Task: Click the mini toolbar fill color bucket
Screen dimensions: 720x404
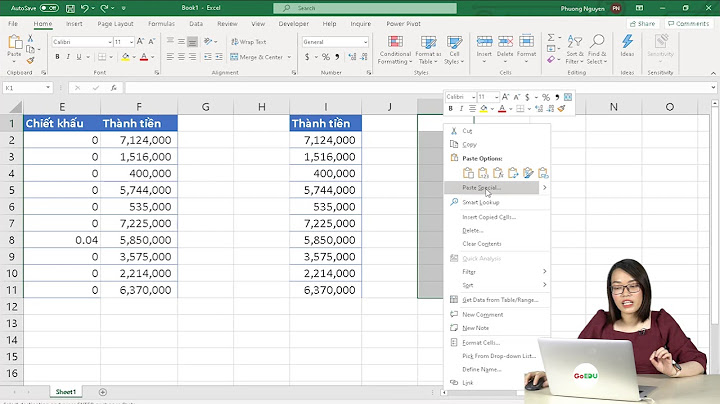Action: pyautogui.click(x=484, y=109)
